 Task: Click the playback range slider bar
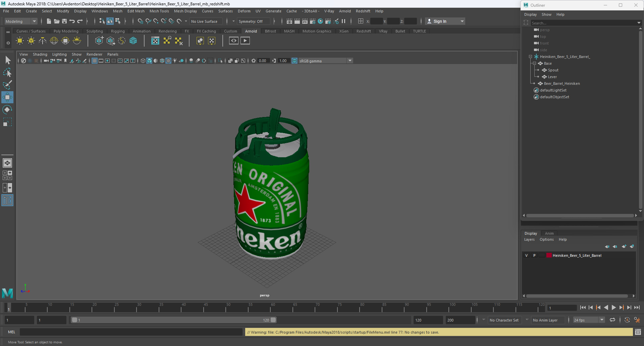174,320
